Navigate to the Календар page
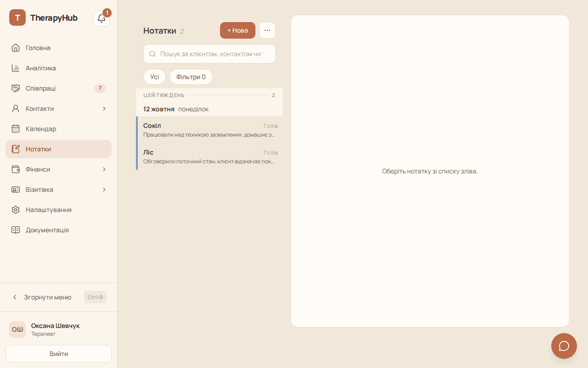This screenshot has height=368, width=588. (59, 129)
